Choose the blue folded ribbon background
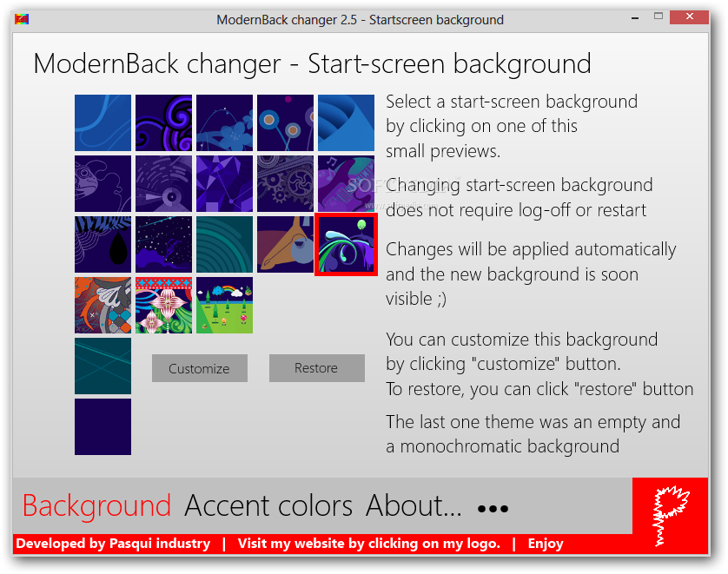Screen dimensions: 728x574 (x=346, y=123)
